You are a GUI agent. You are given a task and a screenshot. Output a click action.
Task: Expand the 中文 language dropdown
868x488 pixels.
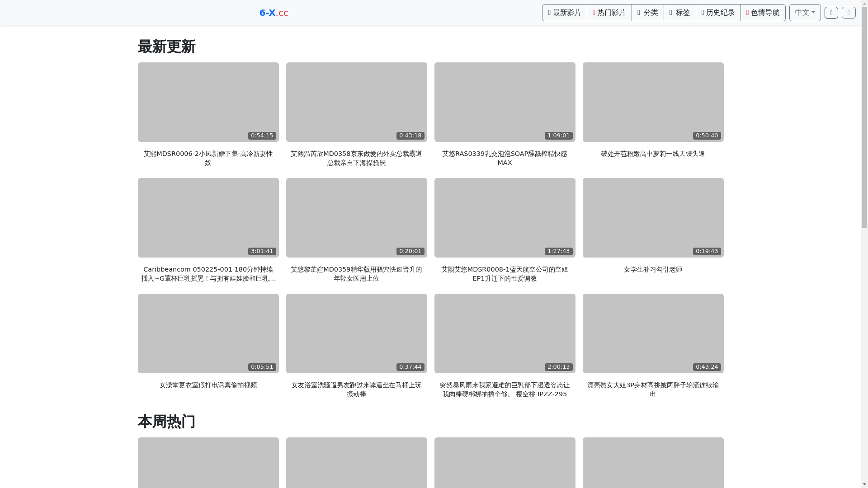pos(805,13)
